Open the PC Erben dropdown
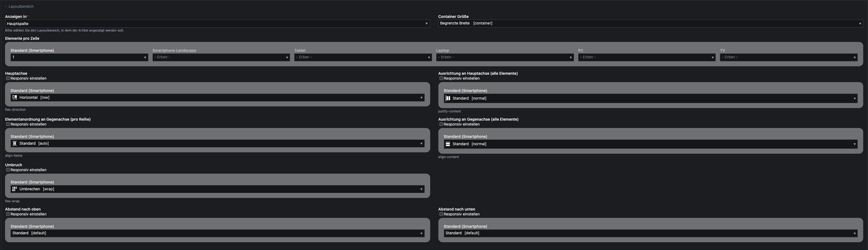 point(646,57)
